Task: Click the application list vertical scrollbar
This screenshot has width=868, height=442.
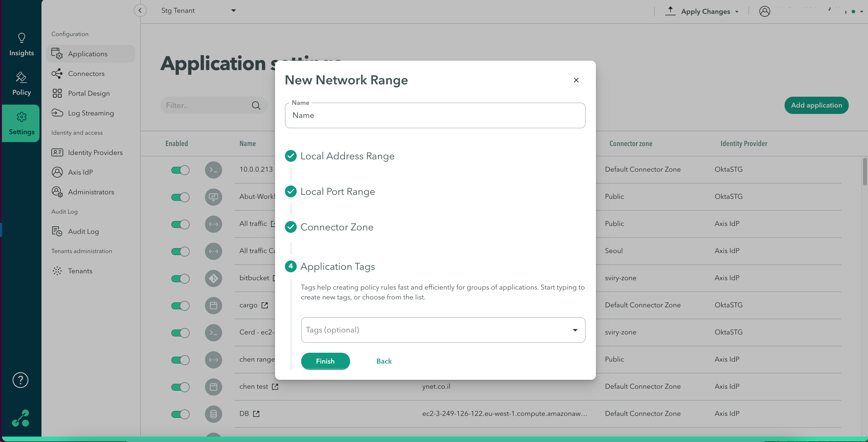Action: (865, 172)
